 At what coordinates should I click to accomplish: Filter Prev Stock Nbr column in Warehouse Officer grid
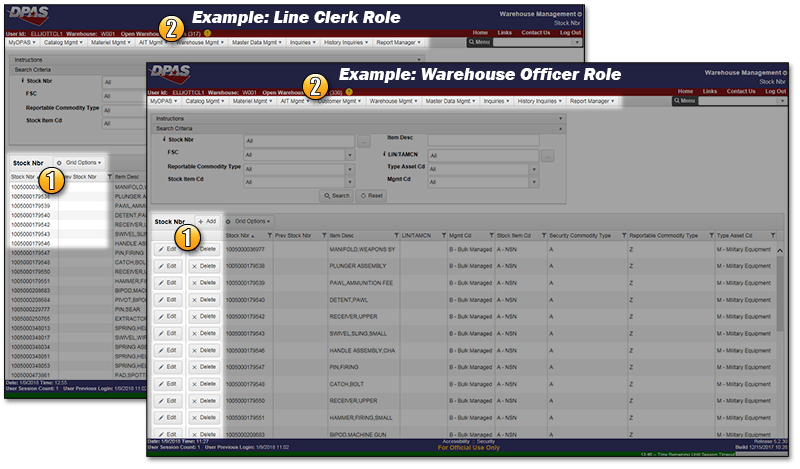pyautogui.click(x=324, y=236)
